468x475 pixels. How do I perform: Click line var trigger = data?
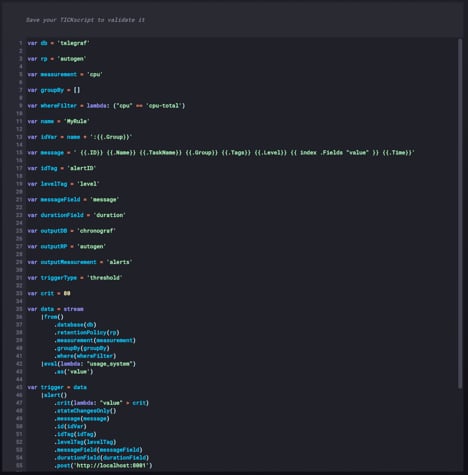pyautogui.click(x=57, y=387)
